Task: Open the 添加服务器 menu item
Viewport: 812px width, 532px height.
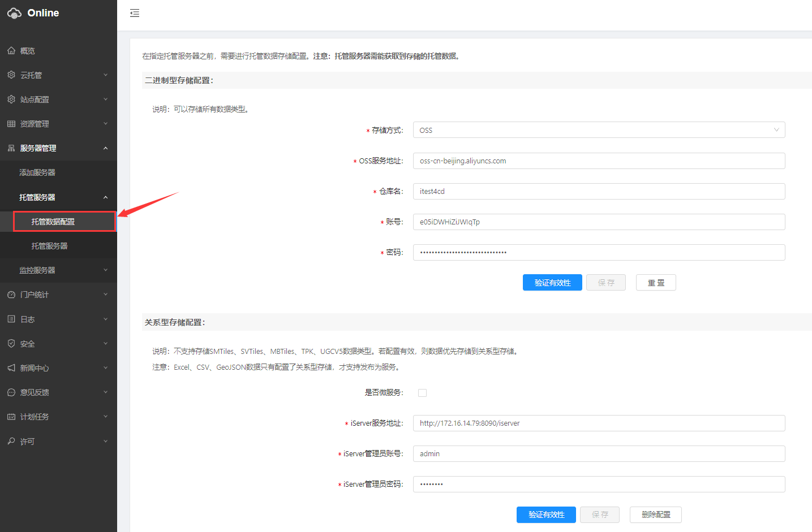Action: tap(37, 172)
